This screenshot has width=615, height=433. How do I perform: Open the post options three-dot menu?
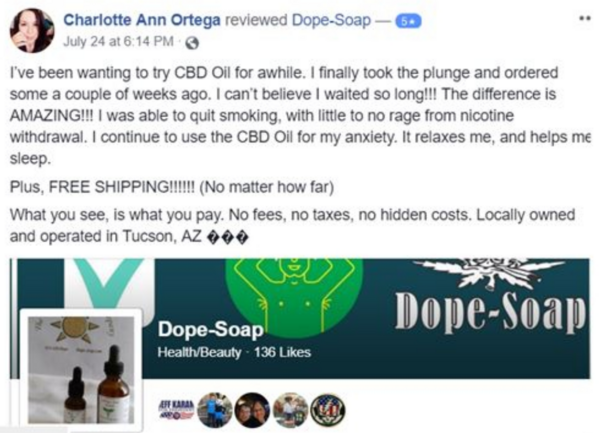coord(585,18)
